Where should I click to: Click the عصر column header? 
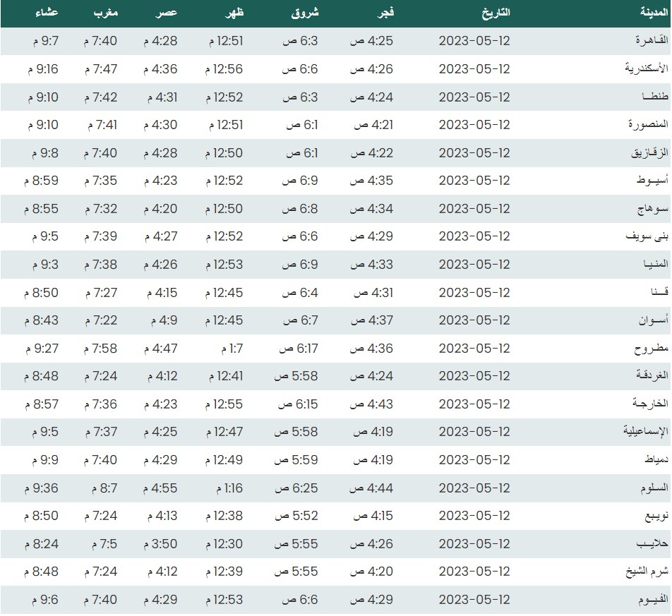(x=167, y=13)
